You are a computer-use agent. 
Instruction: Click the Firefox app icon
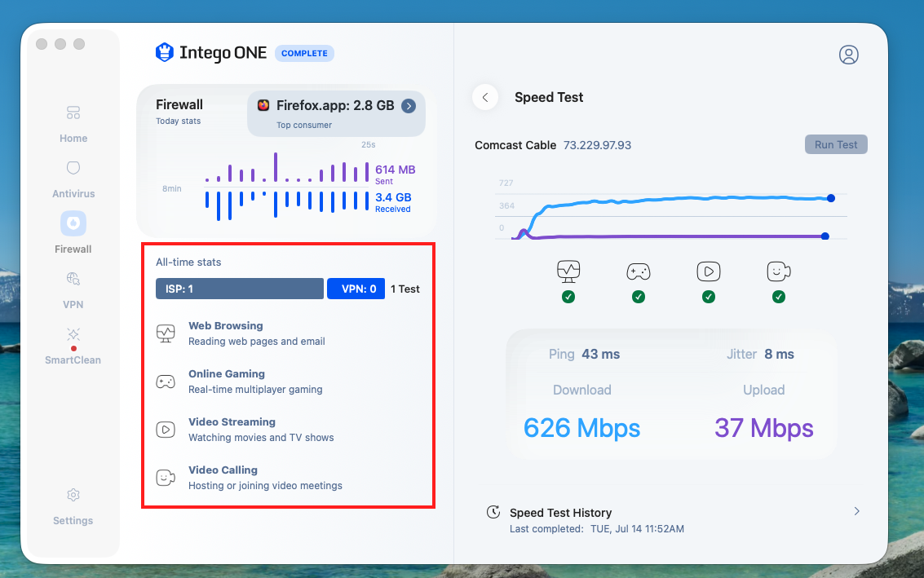[x=263, y=105]
